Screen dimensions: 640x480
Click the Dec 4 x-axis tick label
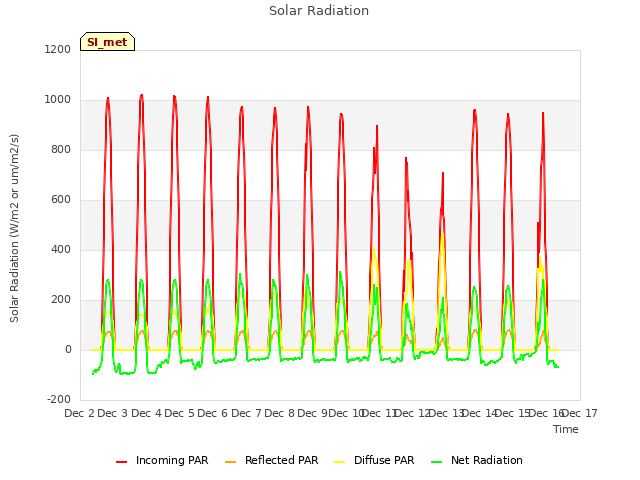(x=147, y=413)
